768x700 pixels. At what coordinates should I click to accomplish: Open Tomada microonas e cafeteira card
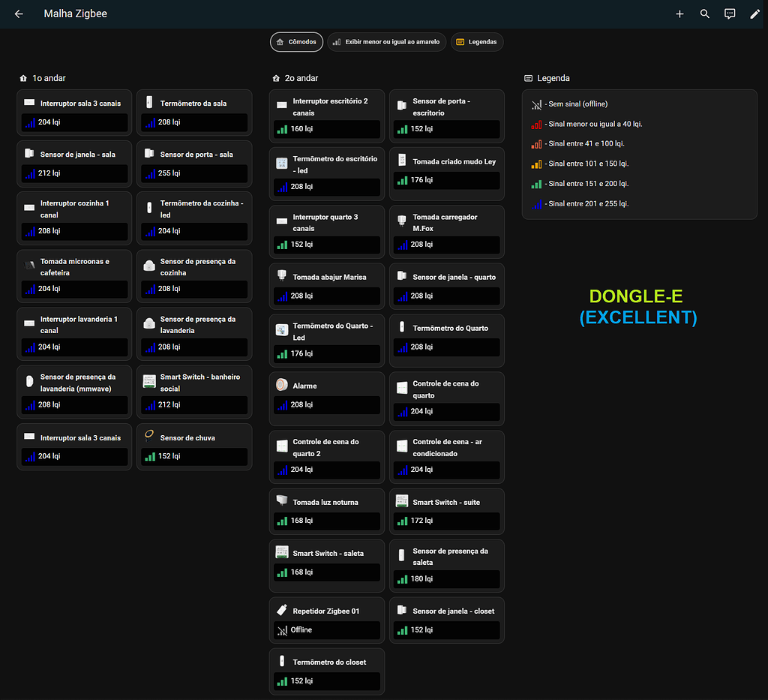point(74,267)
